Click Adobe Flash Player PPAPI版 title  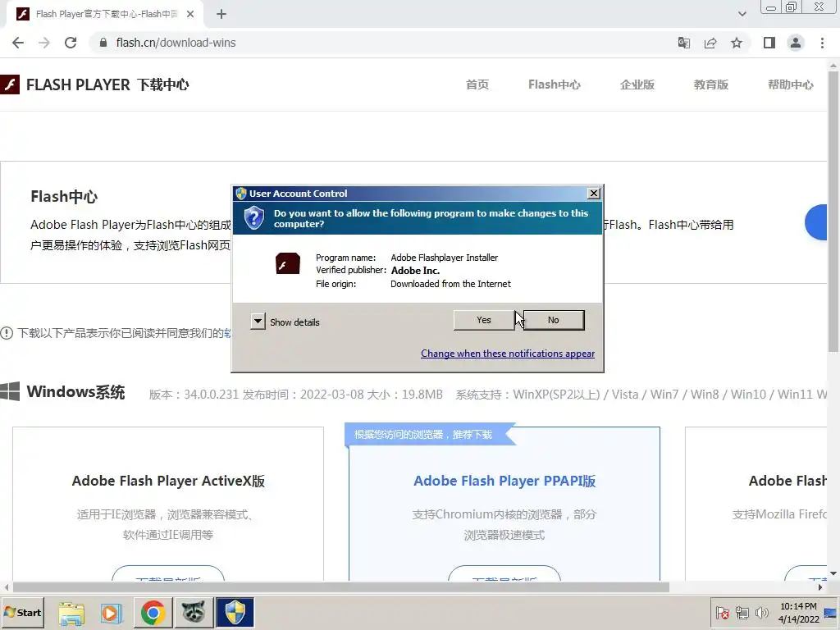pos(504,481)
